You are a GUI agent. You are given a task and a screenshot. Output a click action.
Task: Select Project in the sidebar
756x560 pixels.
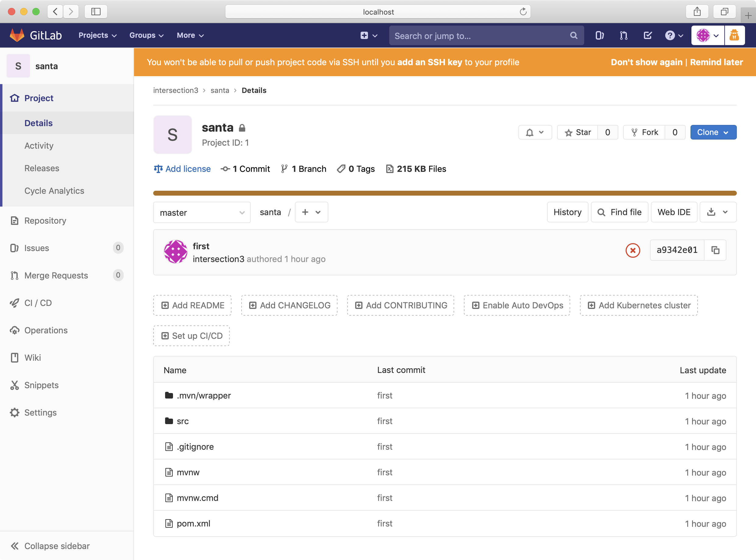67,98
